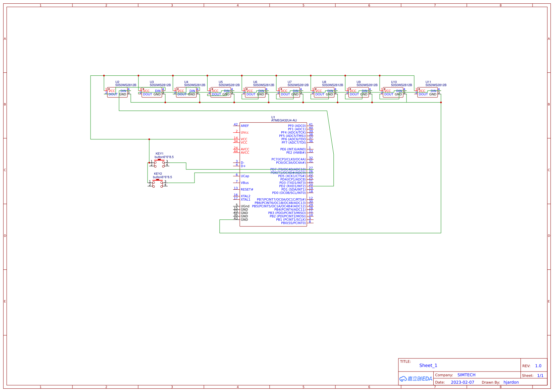The image size is (554, 392).
Task: Select the U2 5050WS2812B LED symbol
Action: pos(118,92)
